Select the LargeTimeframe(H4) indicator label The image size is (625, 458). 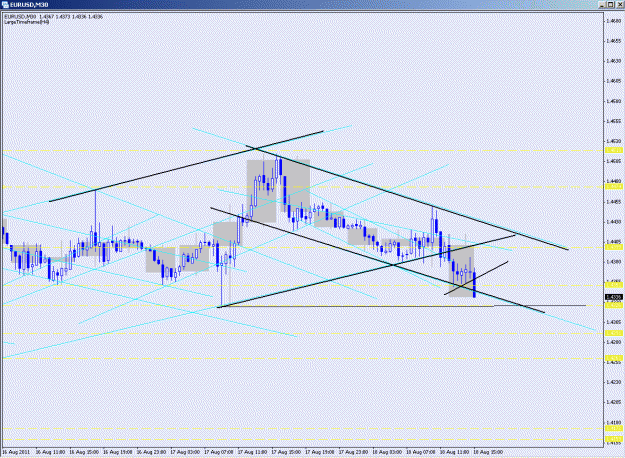[x=27, y=22]
